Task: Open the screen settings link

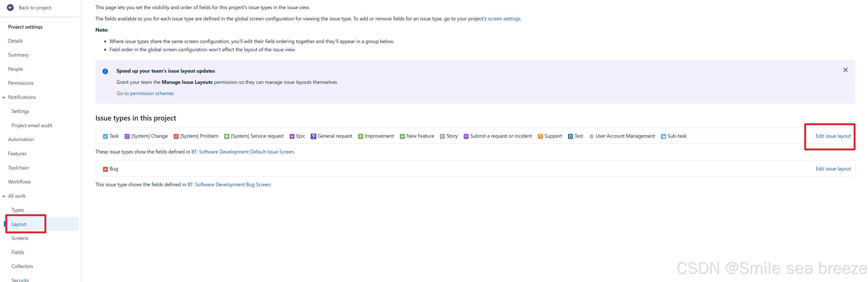Action: [504, 19]
